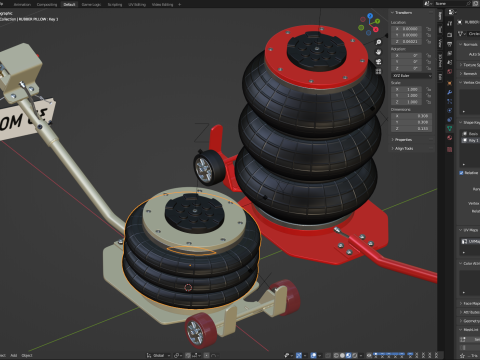
Task: Select Material Preview shading mode
Action: (349, 355)
